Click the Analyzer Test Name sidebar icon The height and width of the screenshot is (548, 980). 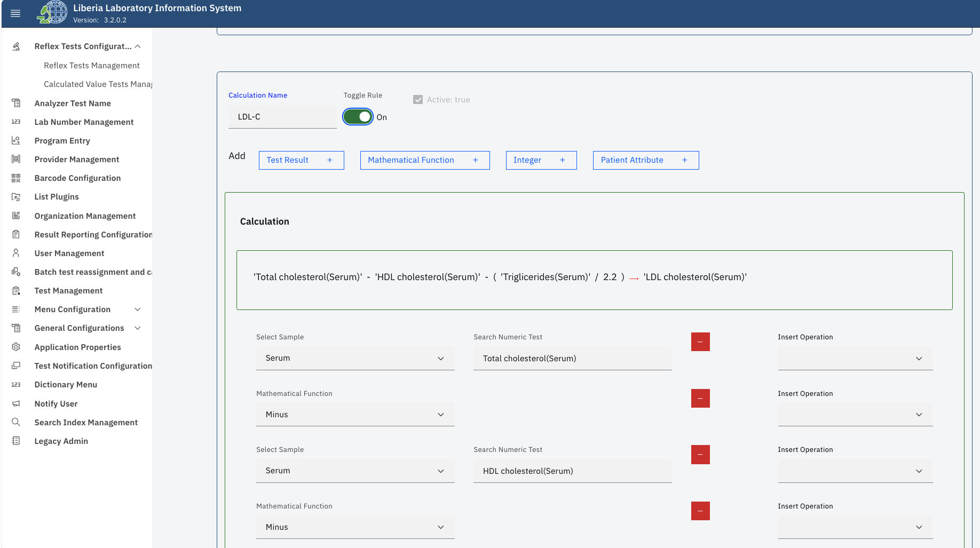coord(16,103)
